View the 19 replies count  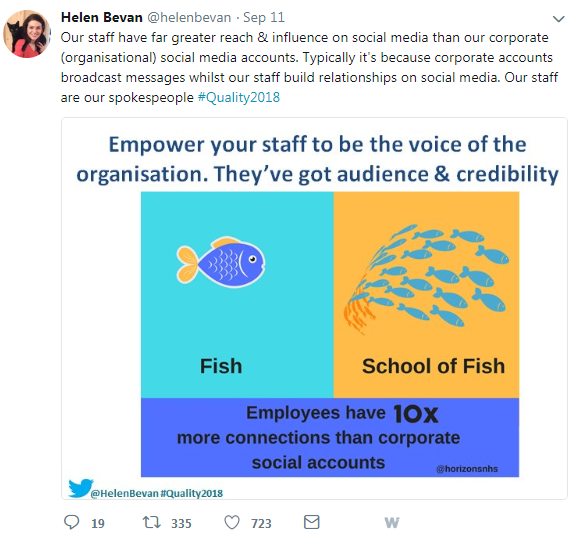[98, 523]
